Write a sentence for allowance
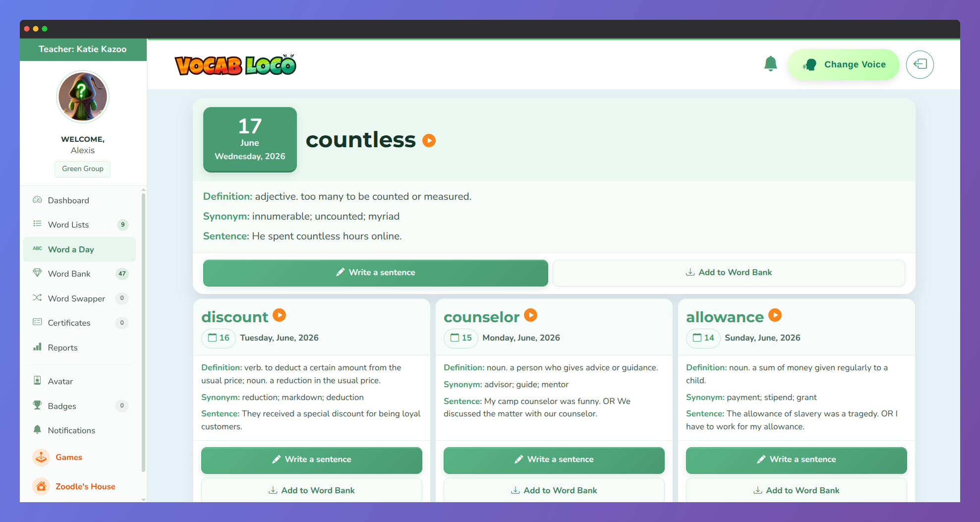Screen dimensions: 980x522 tap(797, 460)
